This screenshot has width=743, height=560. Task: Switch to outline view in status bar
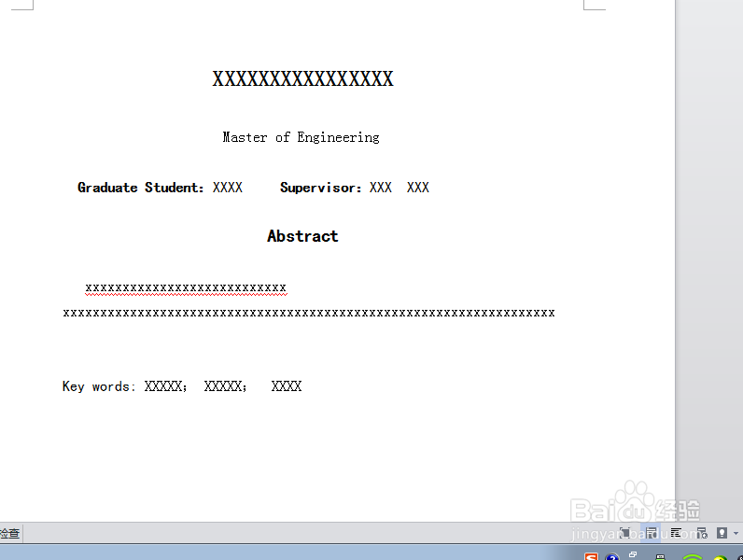pyautogui.click(x=676, y=534)
